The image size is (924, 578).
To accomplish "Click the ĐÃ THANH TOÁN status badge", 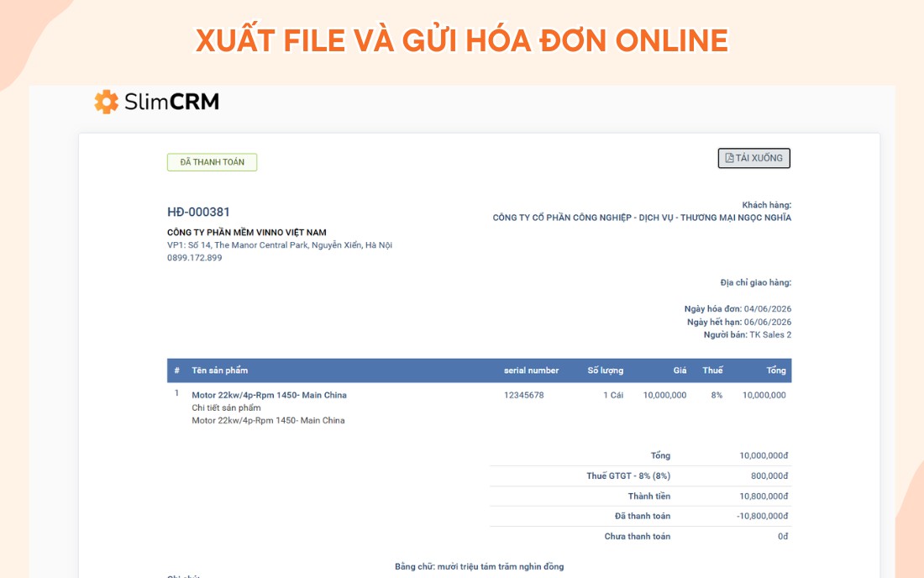I will click(213, 162).
